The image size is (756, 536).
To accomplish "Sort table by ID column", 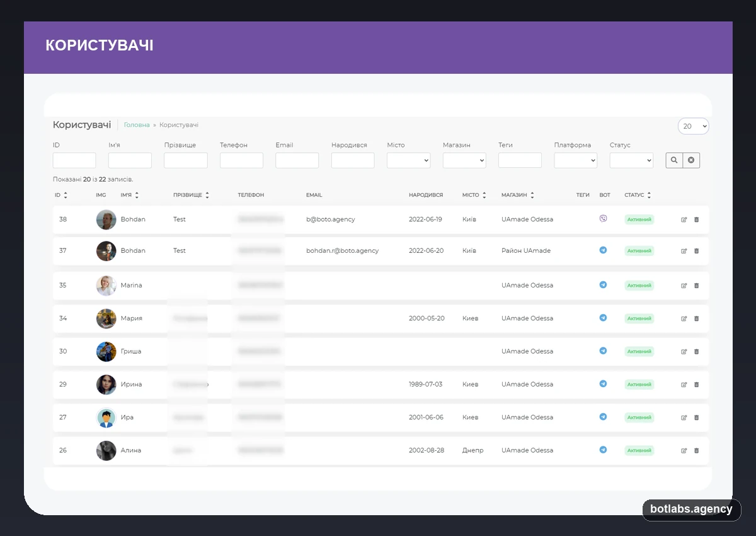I will [x=61, y=195].
